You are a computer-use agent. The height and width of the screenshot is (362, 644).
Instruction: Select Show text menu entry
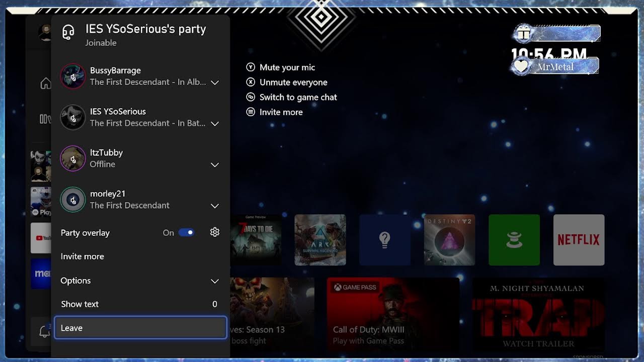coord(140,304)
